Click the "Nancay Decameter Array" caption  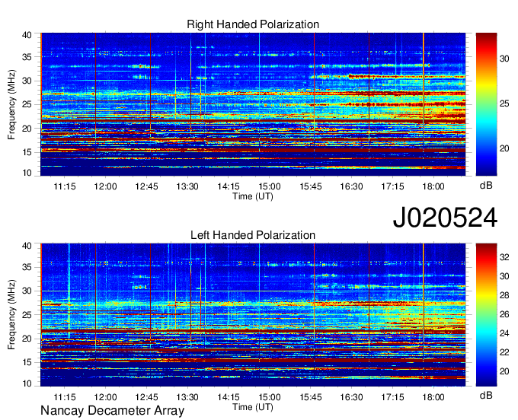click(x=112, y=410)
